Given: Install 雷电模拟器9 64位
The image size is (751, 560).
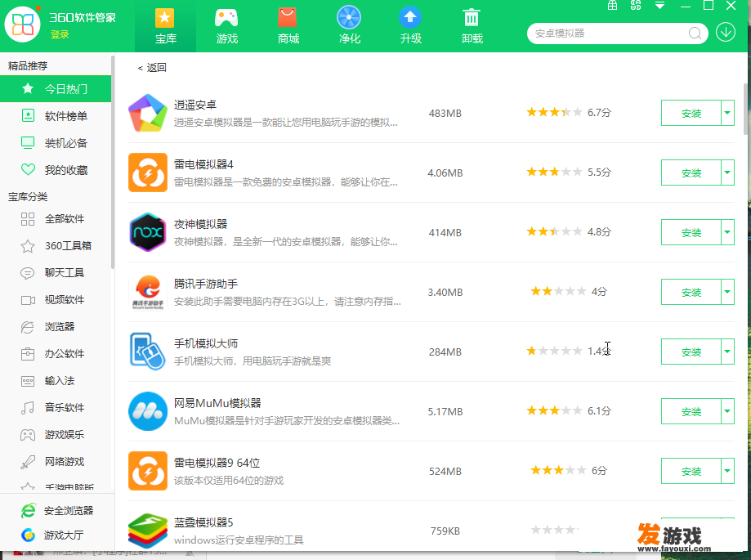Looking at the screenshot, I should [691, 471].
